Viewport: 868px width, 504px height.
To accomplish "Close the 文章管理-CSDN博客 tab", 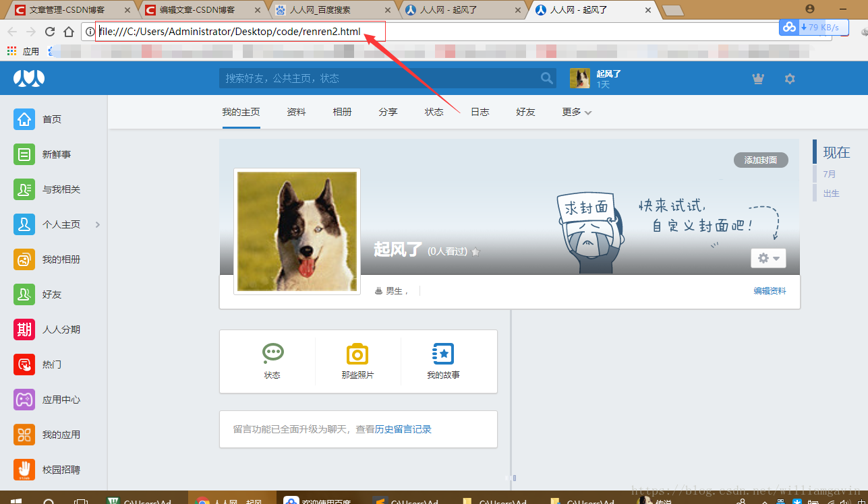I will 127,10.
